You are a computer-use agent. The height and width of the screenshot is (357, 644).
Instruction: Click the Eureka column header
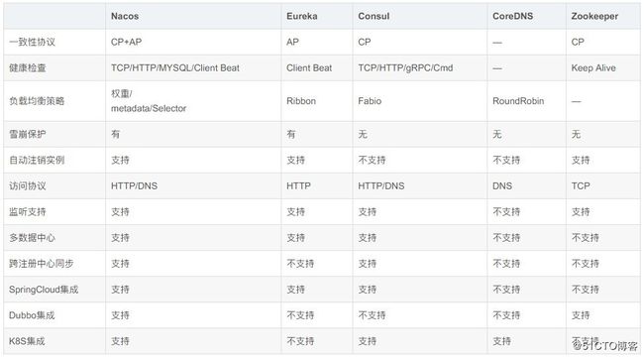[x=302, y=16]
